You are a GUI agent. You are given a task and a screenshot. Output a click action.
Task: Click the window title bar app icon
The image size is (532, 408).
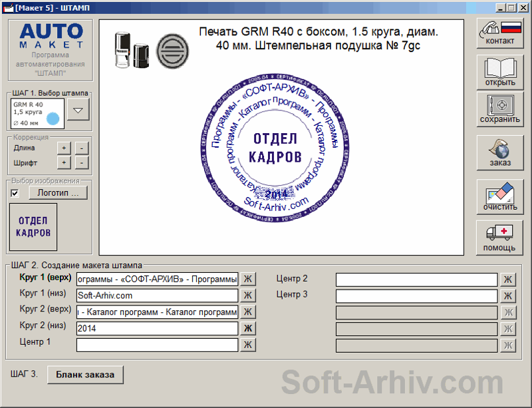8,8
